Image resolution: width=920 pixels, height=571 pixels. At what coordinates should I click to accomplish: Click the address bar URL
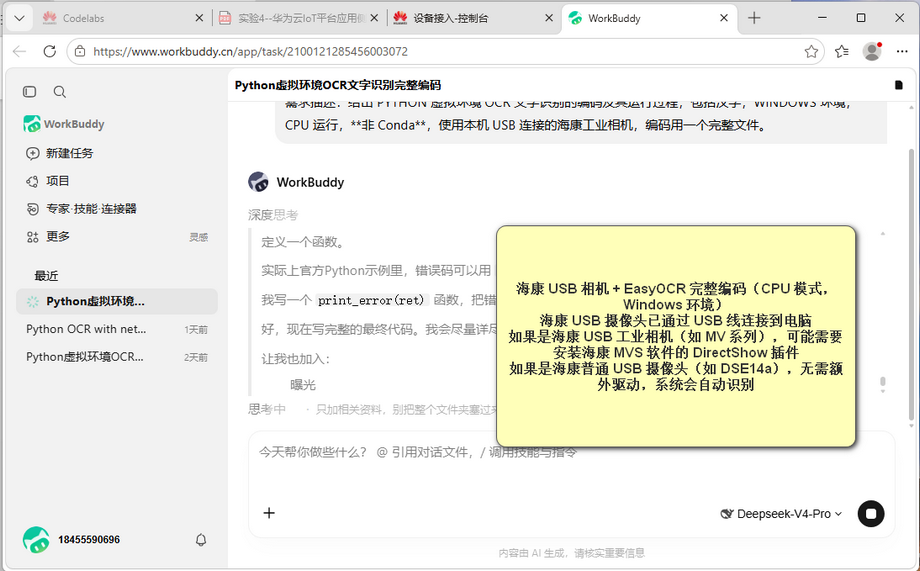(x=251, y=52)
